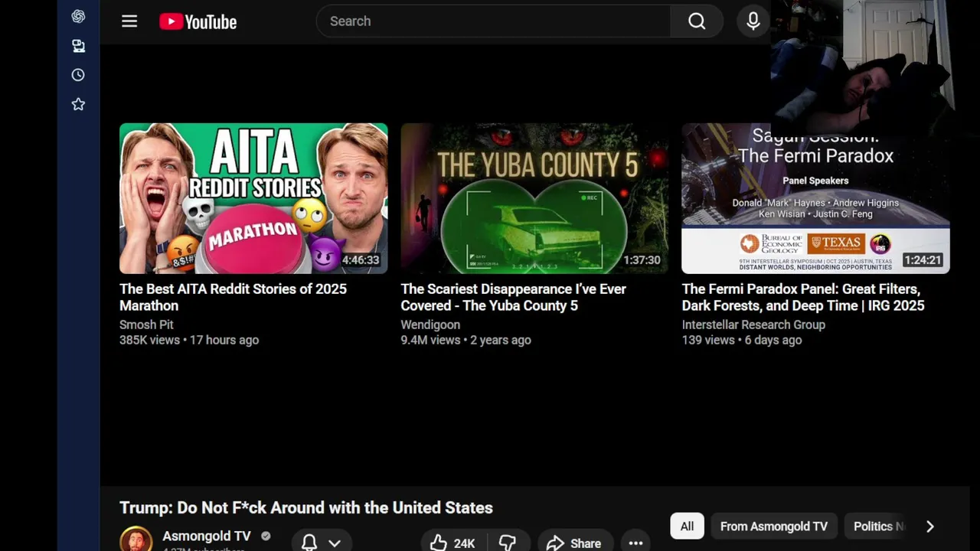This screenshot has width=980, height=551.
Task: Visit the Wendigoon channel
Action: 430,324
